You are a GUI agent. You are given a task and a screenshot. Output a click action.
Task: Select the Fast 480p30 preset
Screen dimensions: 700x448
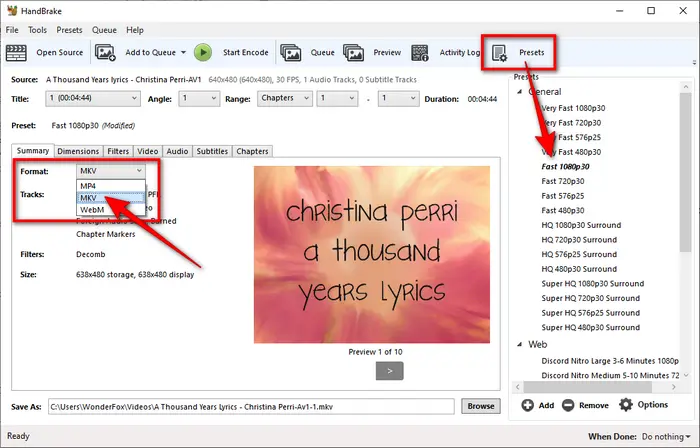click(x=562, y=211)
